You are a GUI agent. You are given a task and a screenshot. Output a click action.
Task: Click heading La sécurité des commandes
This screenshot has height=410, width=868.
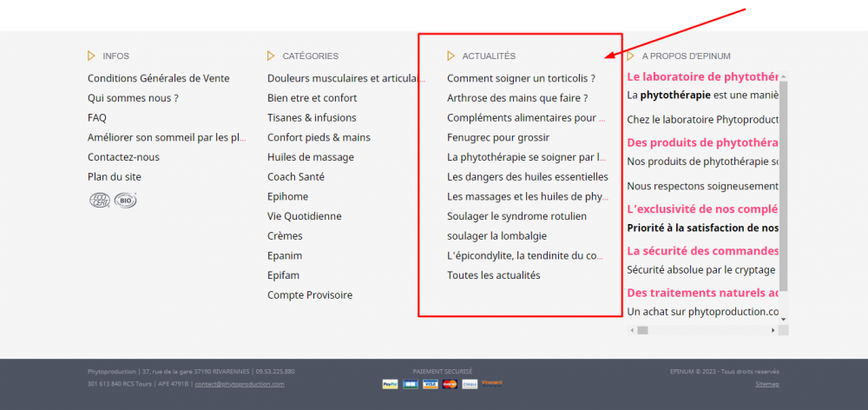[x=703, y=251]
